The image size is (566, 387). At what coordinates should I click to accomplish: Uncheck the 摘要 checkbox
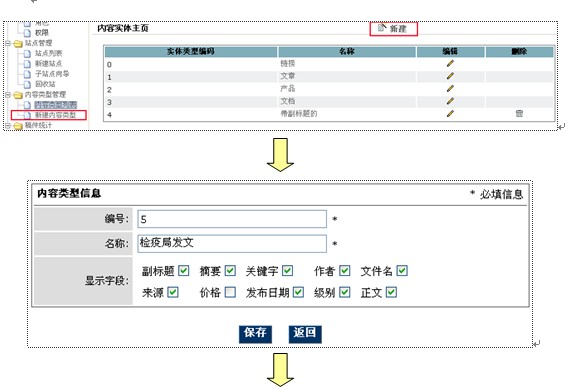[x=230, y=270]
